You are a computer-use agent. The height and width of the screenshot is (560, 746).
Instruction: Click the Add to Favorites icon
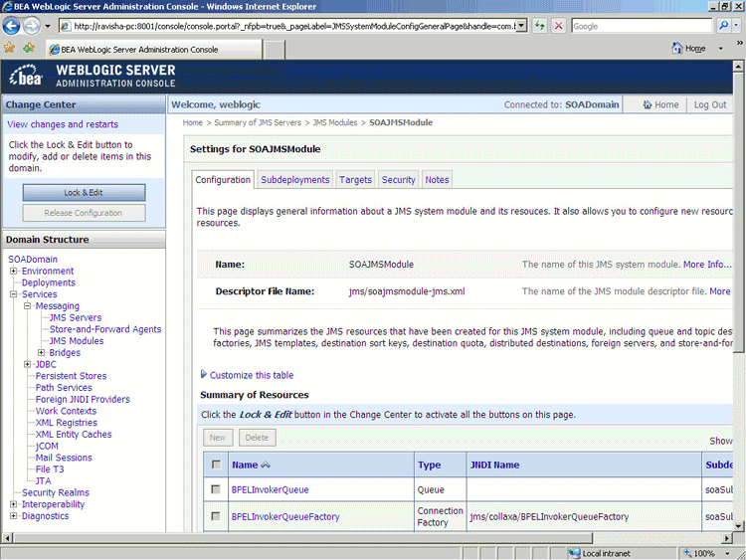(29, 48)
